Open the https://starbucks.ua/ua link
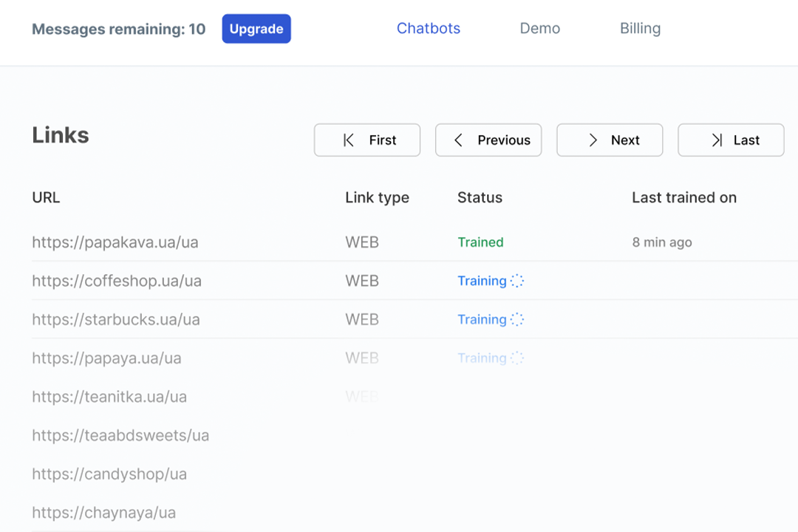This screenshot has height=532, width=798. pos(115,320)
